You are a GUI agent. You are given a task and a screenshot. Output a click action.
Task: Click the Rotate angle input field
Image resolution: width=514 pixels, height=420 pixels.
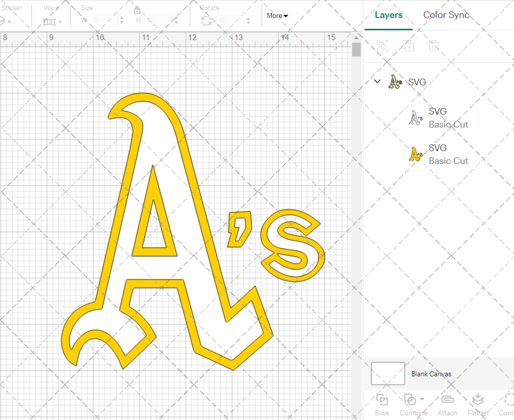(230, 21)
